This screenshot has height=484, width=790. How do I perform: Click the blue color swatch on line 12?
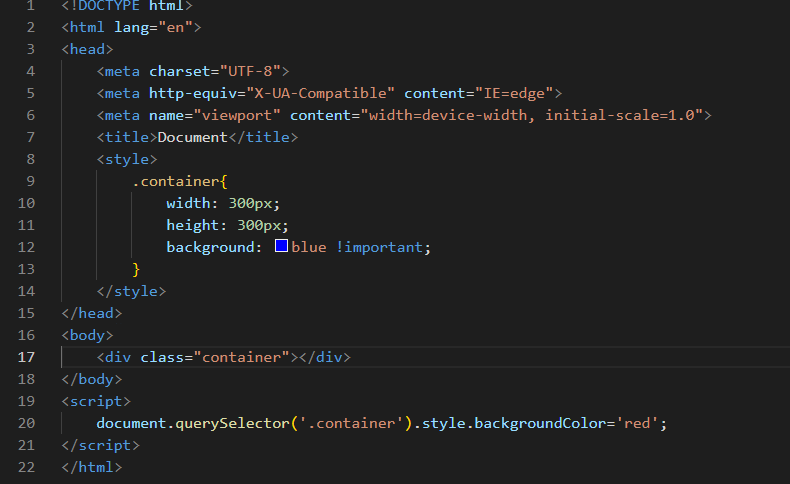[x=281, y=246]
